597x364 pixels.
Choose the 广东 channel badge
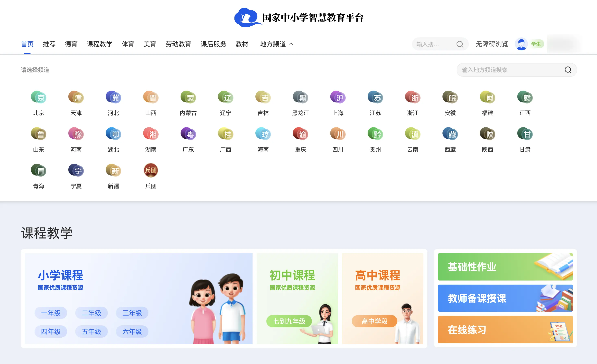click(x=188, y=134)
